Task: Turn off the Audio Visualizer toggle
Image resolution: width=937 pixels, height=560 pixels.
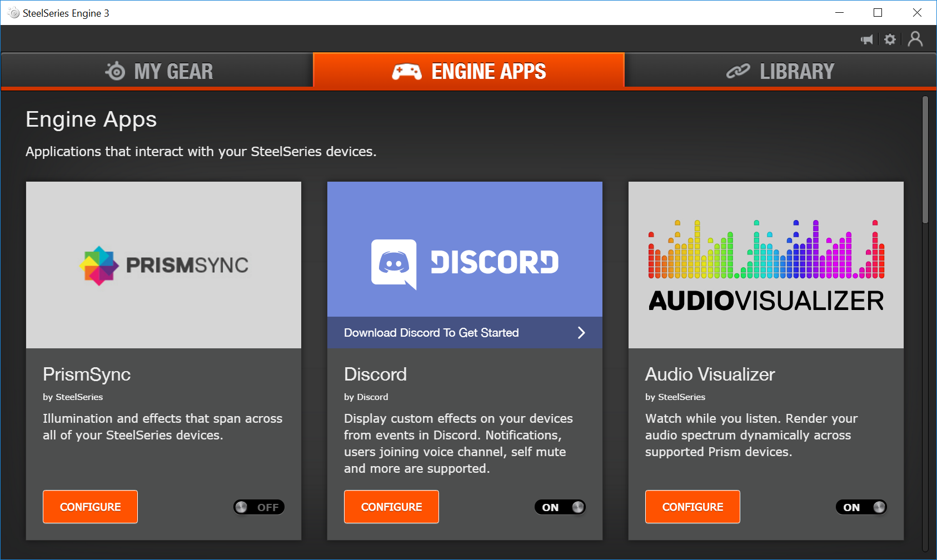Action: click(x=861, y=507)
